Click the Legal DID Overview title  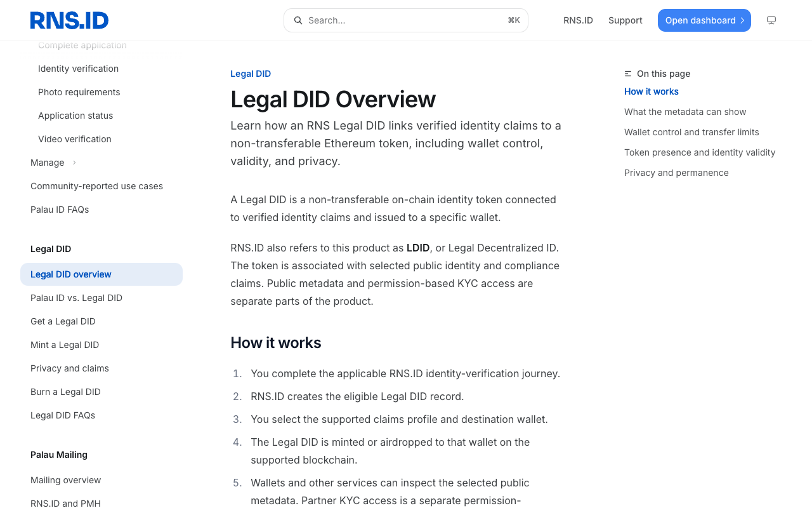pyautogui.click(x=333, y=100)
